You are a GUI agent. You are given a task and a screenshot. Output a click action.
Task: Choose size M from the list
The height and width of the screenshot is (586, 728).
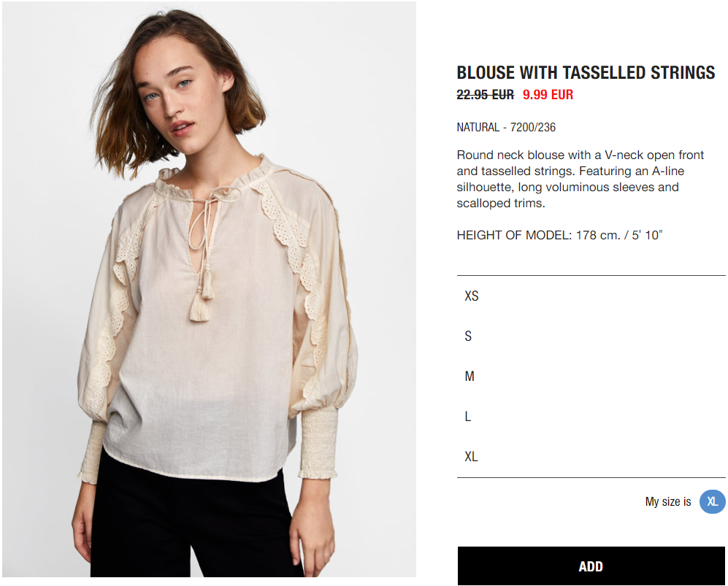point(591,377)
